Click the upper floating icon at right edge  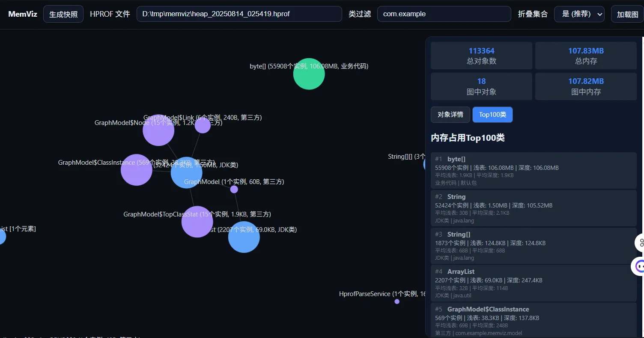point(639,243)
